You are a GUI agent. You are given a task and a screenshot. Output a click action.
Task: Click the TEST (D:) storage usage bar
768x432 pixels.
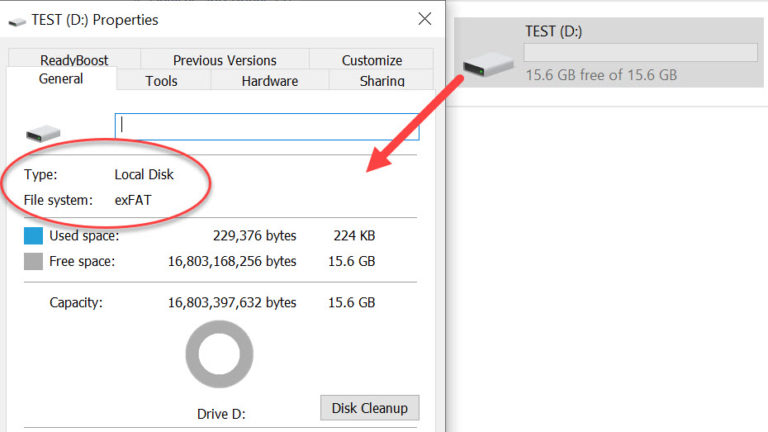pyautogui.click(x=641, y=53)
